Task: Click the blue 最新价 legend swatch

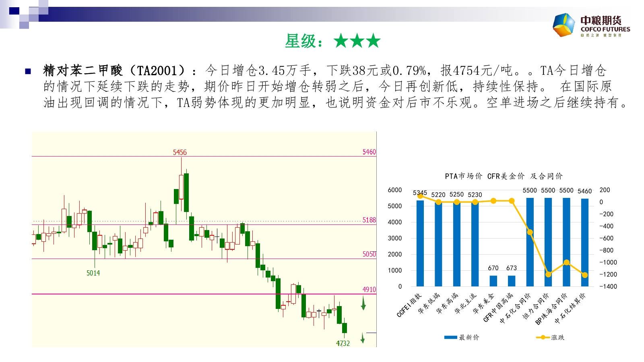Action: (450, 337)
